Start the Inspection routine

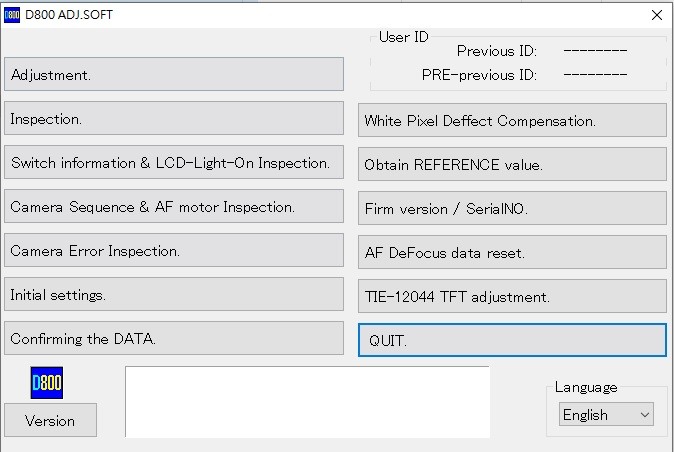[174, 118]
